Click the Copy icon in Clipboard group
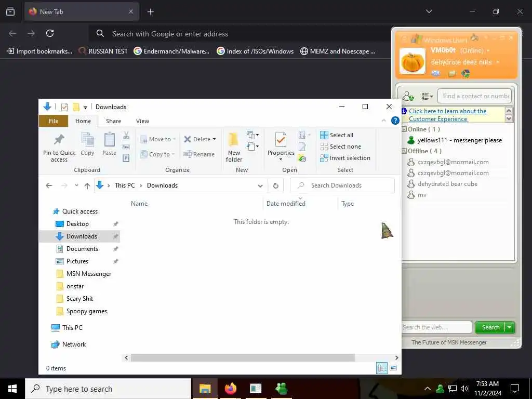 click(x=87, y=144)
